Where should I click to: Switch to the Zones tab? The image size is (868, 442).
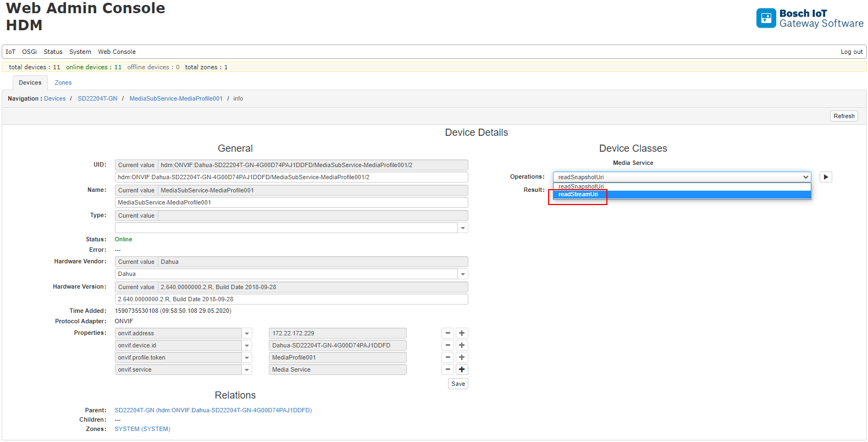click(63, 82)
